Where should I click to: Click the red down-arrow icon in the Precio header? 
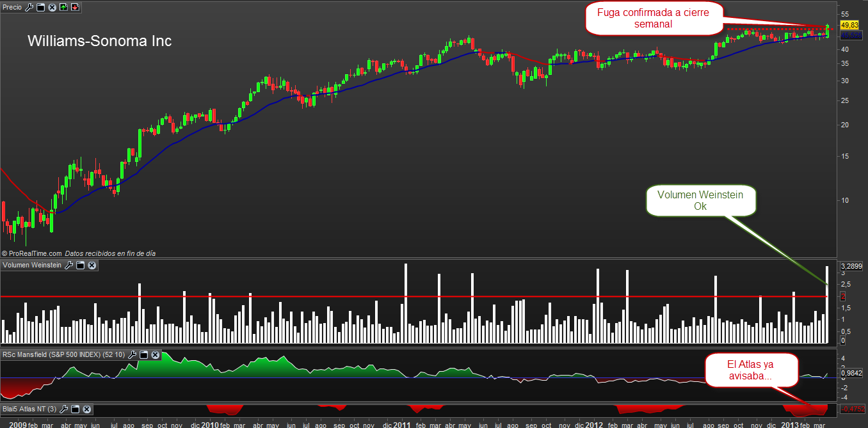coord(75,8)
